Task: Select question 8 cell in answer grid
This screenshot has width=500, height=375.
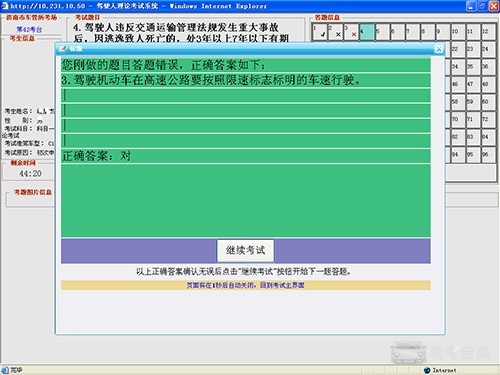Action: pos(428,32)
